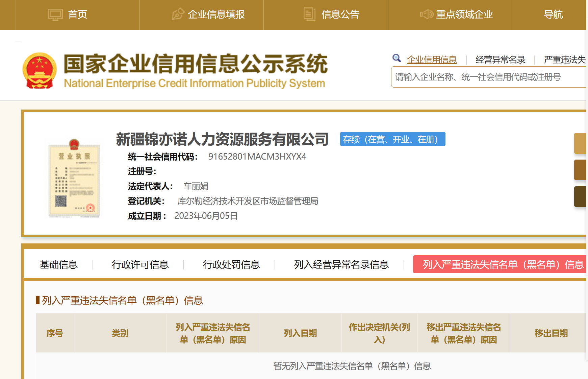Click the credit code 91652801MACM3HXYX4
This screenshot has width=588, height=379.
257,157
